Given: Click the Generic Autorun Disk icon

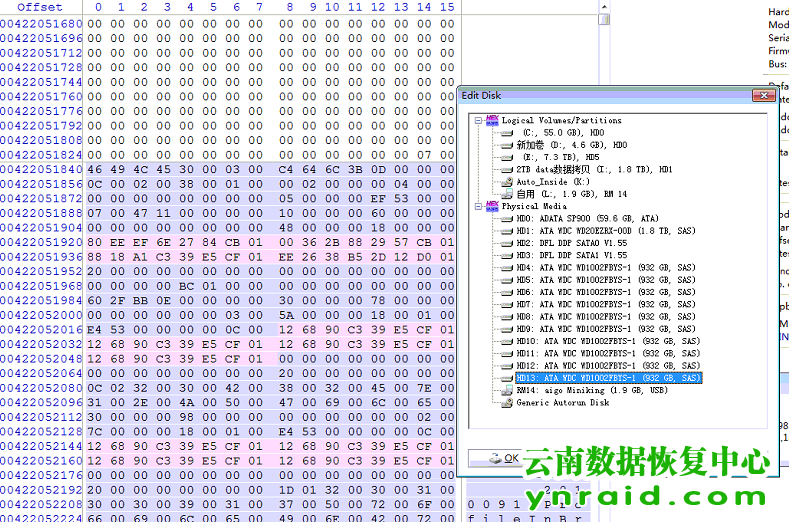Looking at the screenshot, I should pos(506,403).
